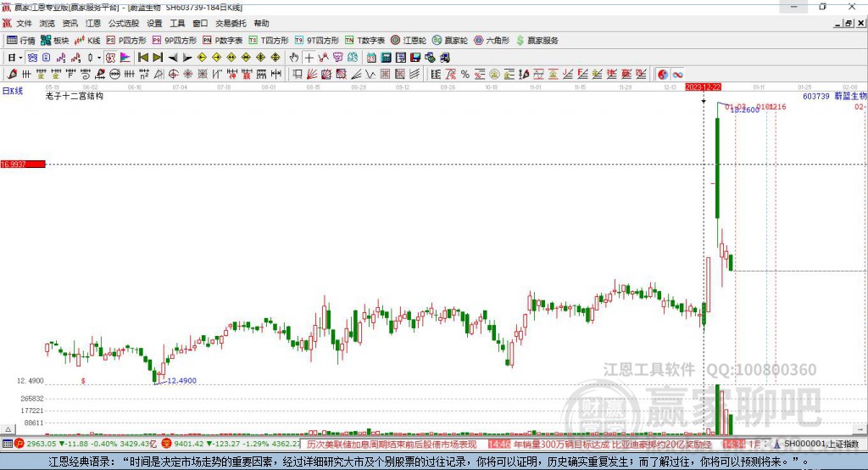Click the highlighted date 2023-12-22 marker
This screenshot has width=868, height=470.
tap(703, 87)
